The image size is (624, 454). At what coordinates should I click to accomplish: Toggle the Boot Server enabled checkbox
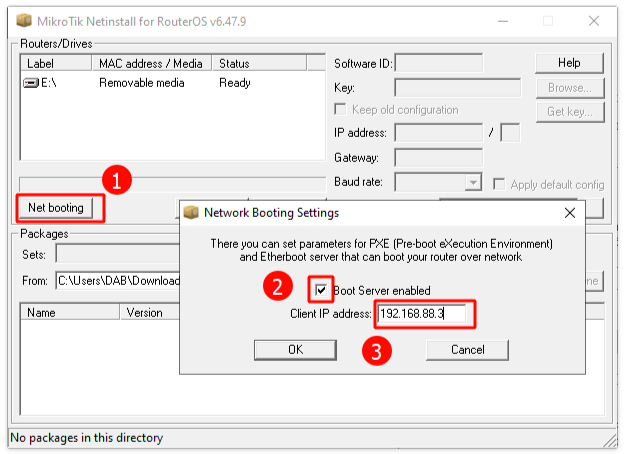click(x=321, y=290)
